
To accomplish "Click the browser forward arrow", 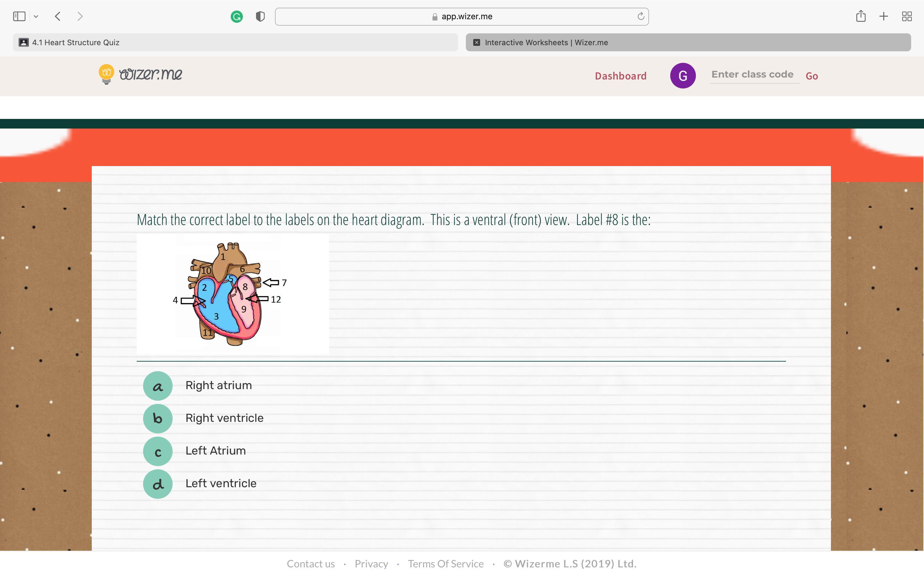I will point(80,16).
